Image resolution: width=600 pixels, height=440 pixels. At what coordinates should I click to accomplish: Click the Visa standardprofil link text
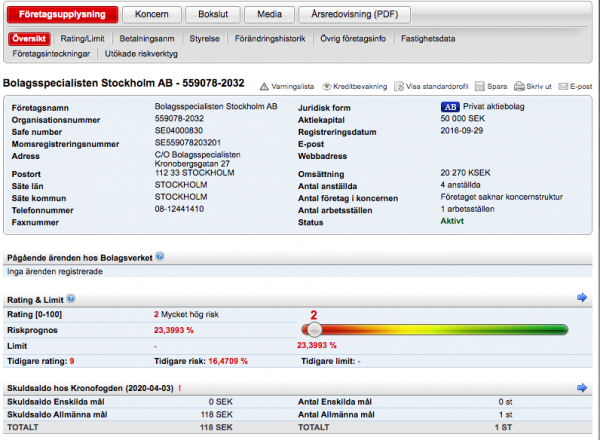point(437,86)
